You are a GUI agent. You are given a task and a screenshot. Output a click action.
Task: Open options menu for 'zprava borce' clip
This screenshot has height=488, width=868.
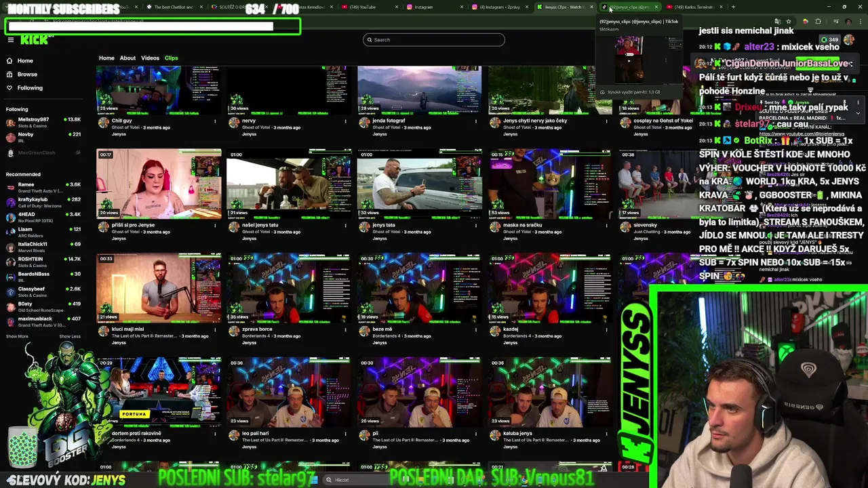click(345, 330)
